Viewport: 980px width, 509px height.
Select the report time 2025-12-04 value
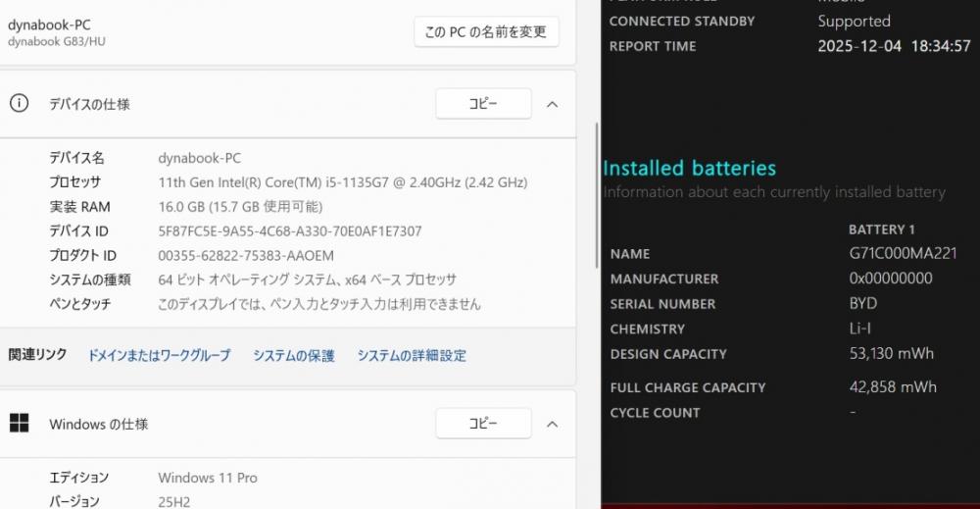coord(895,46)
